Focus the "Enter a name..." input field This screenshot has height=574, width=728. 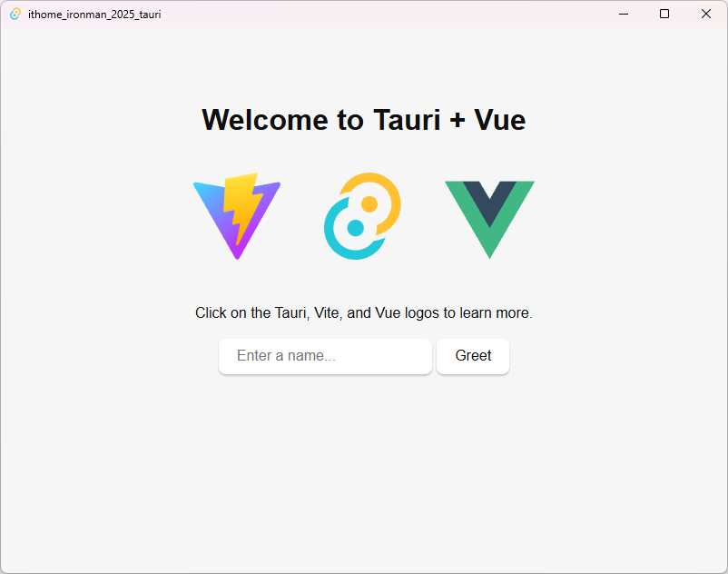(x=326, y=356)
